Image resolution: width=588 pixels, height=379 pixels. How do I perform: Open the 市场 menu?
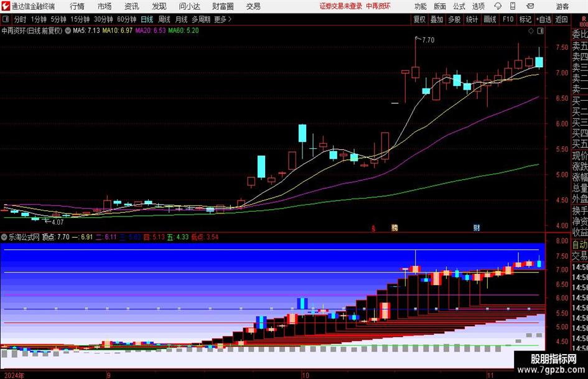(105, 6)
